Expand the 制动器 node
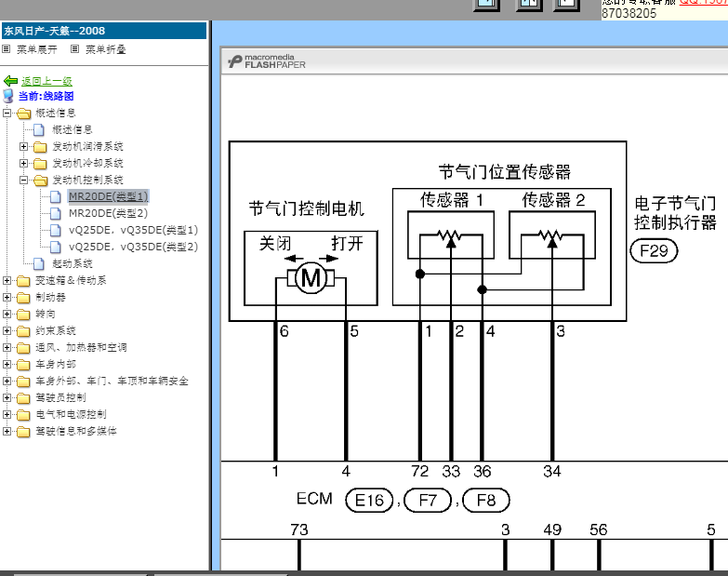The height and width of the screenshot is (576, 728). (7, 297)
